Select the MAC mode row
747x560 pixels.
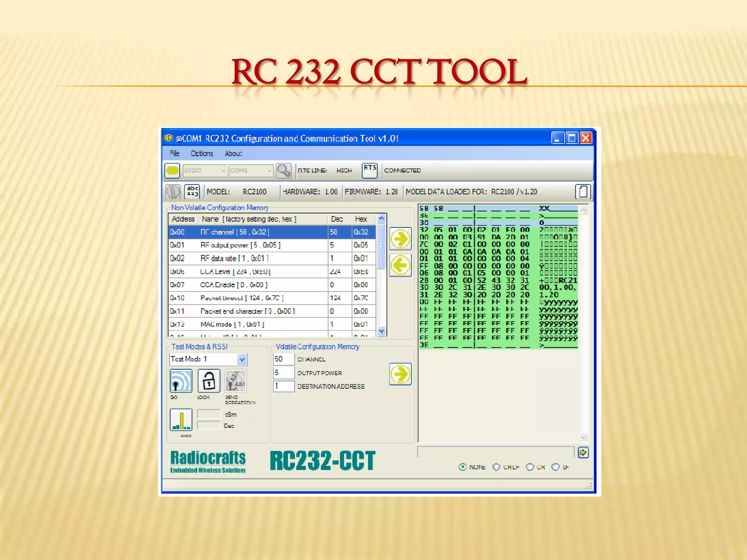pyautogui.click(x=272, y=324)
